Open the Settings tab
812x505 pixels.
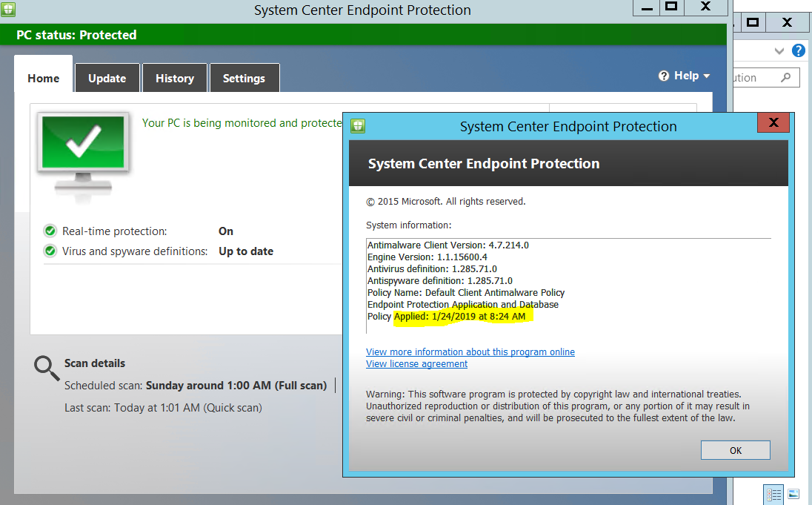[244, 79]
